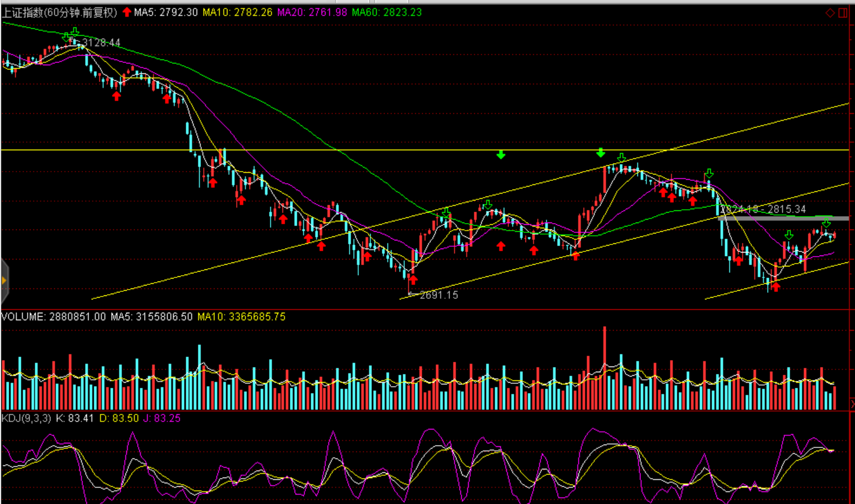Select the MA10 moving average label

(237, 12)
